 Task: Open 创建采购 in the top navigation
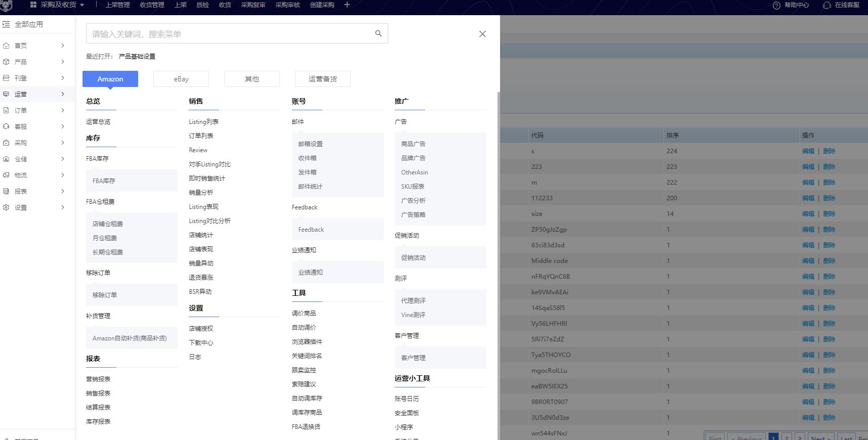322,5
